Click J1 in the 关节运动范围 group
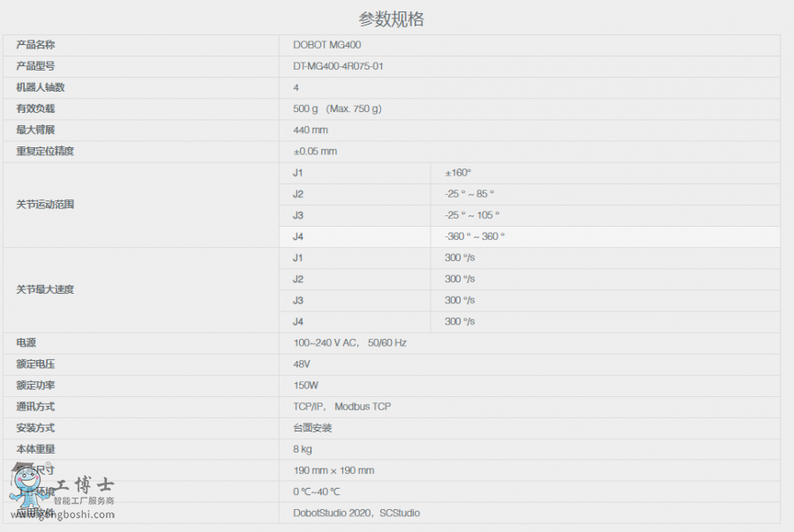This screenshot has height=532, width=794. (298, 173)
